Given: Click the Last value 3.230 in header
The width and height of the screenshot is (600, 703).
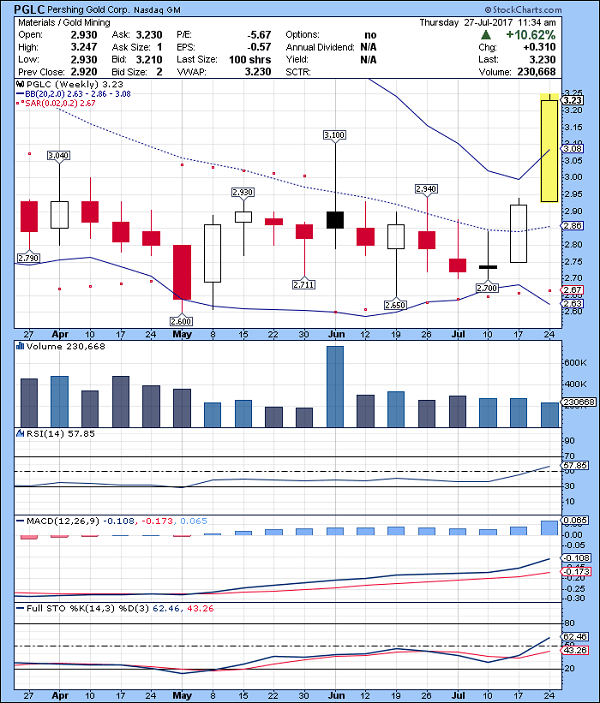Looking at the screenshot, I should coord(542,59).
